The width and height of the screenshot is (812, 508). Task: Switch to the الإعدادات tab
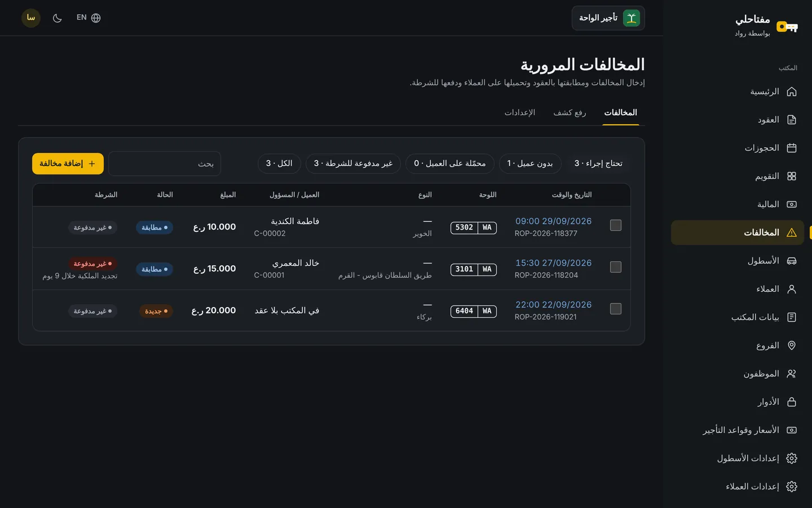(x=520, y=113)
